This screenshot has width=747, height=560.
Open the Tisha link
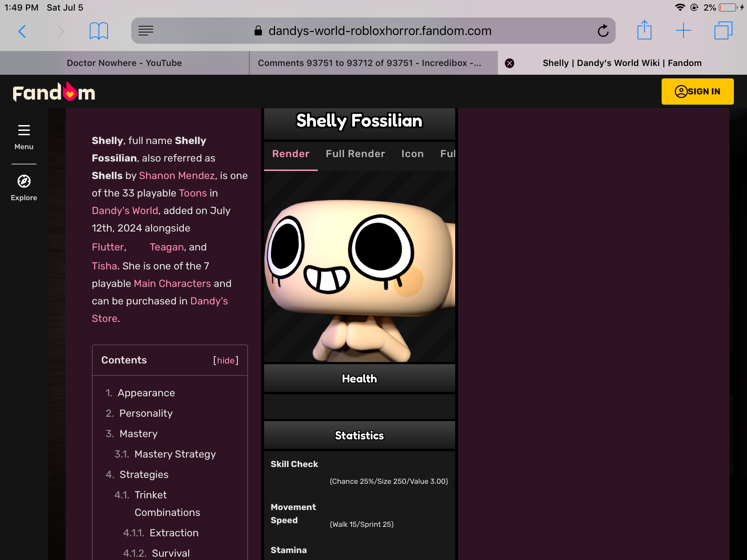click(x=104, y=266)
